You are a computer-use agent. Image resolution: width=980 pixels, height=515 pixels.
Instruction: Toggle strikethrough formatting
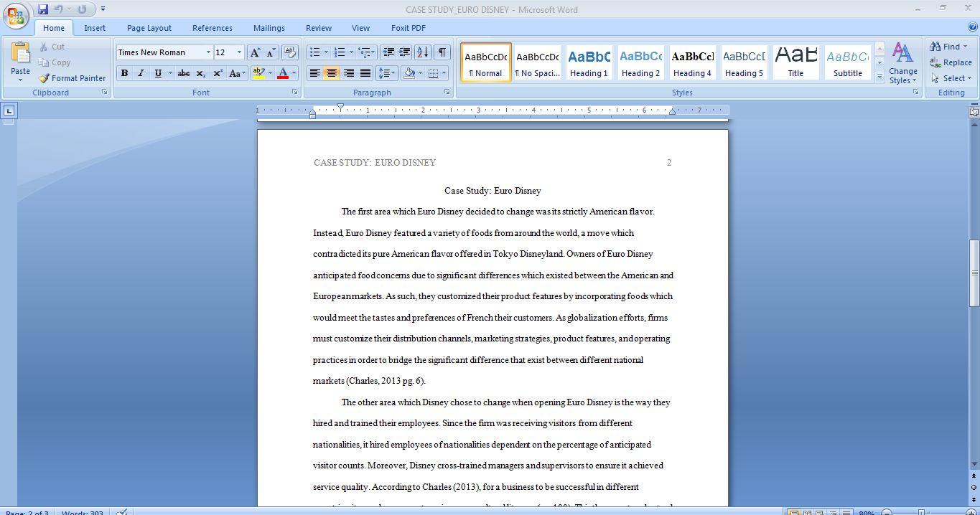click(183, 73)
